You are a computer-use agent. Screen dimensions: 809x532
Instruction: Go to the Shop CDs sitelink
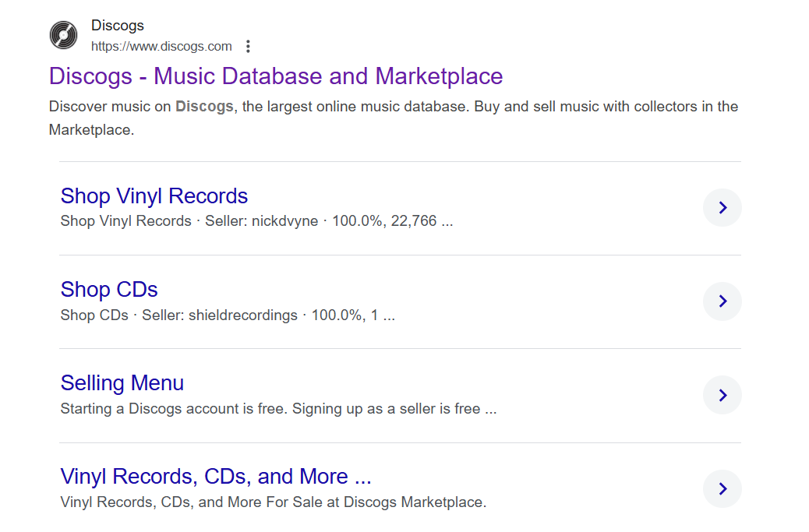[109, 290]
